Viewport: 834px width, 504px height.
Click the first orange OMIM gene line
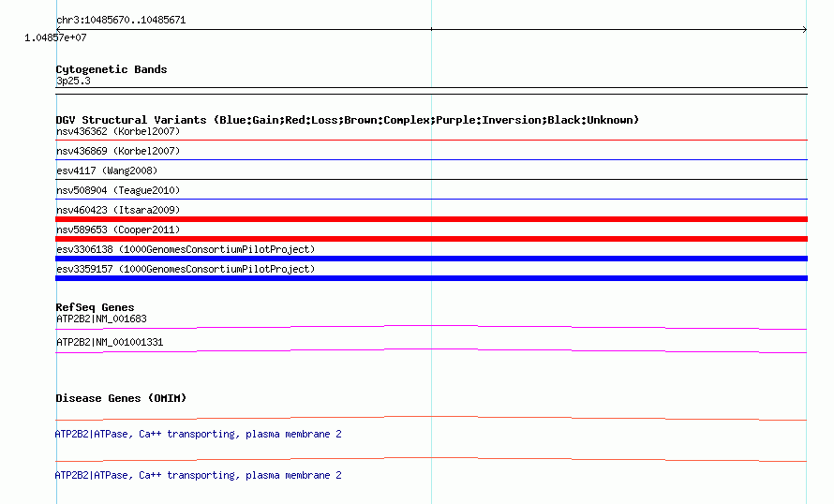431,417
